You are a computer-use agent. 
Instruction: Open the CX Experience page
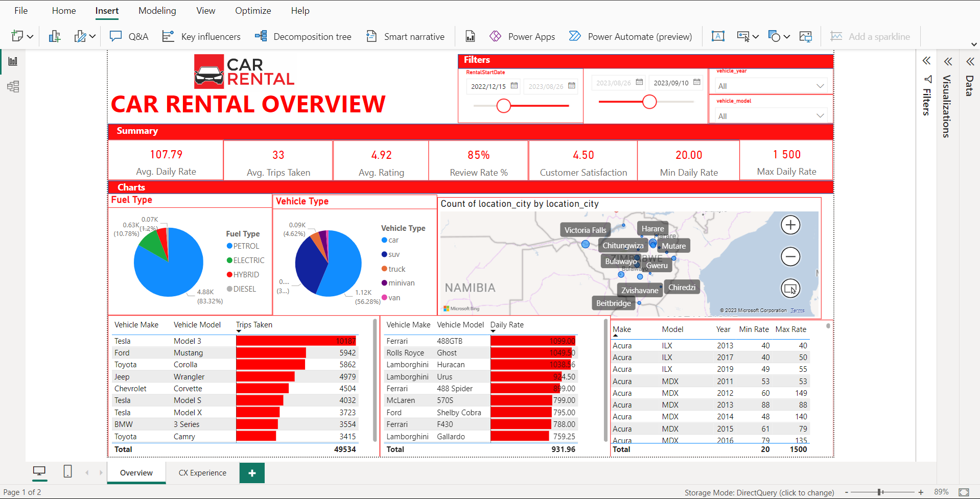click(202, 472)
